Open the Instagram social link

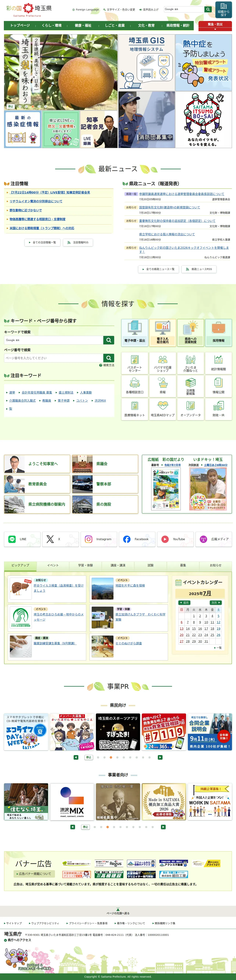pos(99,539)
